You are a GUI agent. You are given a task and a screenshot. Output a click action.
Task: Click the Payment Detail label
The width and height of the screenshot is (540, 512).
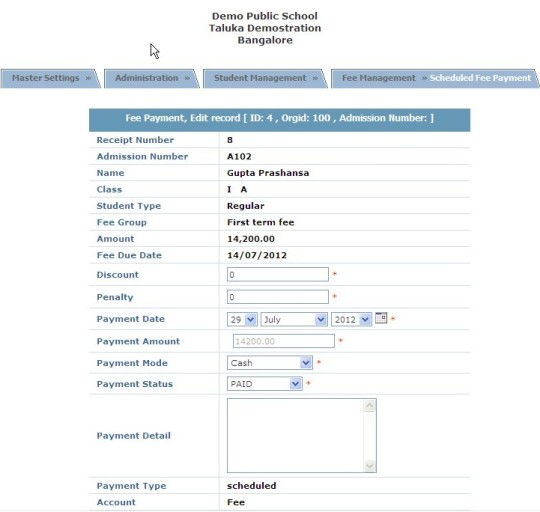[x=134, y=436]
